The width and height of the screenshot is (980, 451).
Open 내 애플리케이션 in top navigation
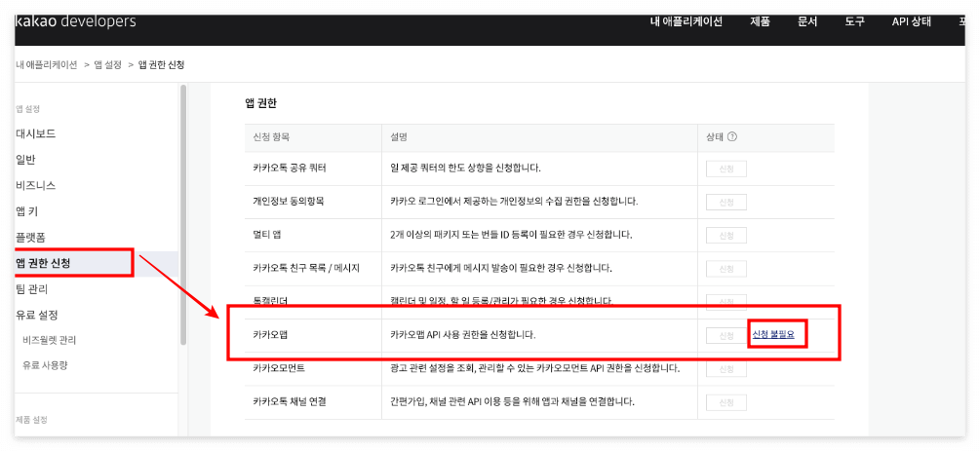(686, 21)
